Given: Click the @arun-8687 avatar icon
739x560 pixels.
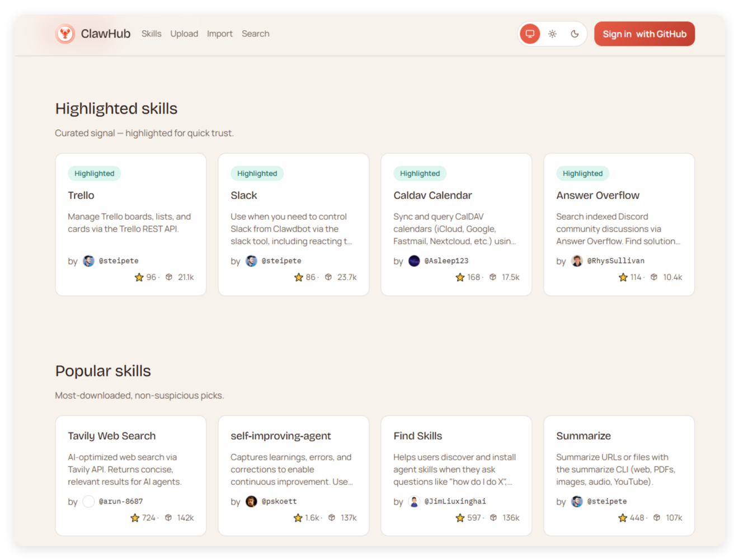Looking at the screenshot, I should pyautogui.click(x=88, y=501).
